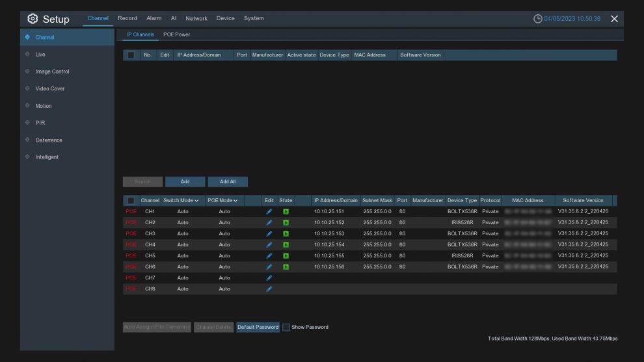Image resolution: width=644 pixels, height=362 pixels.
Task: Tick select-all checkbox in upper IP table
Action: pyautogui.click(x=131, y=55)
